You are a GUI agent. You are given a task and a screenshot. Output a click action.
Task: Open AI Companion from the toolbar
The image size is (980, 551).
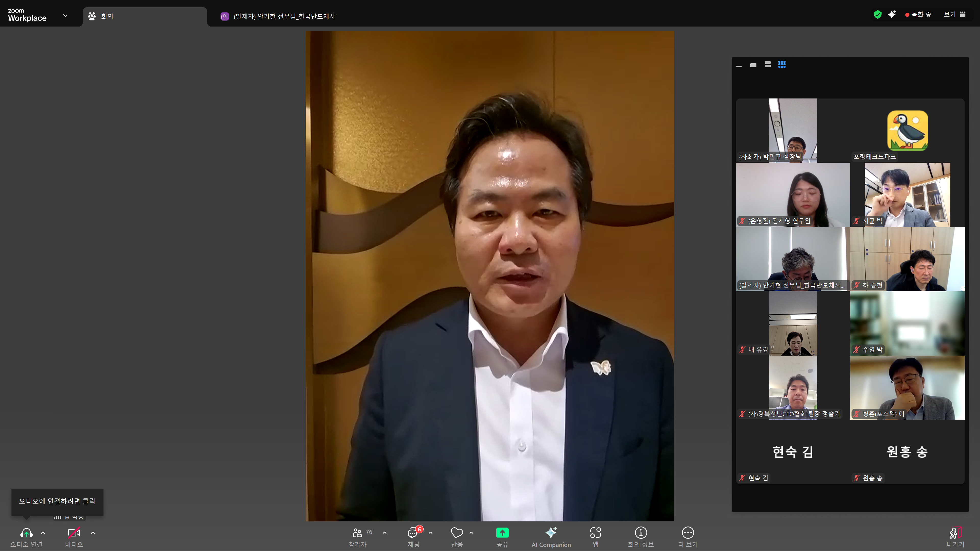(x=551, y=536)
